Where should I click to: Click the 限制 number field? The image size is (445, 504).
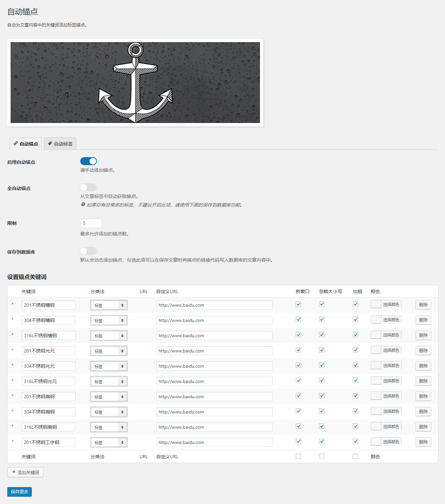click(91, 223)
